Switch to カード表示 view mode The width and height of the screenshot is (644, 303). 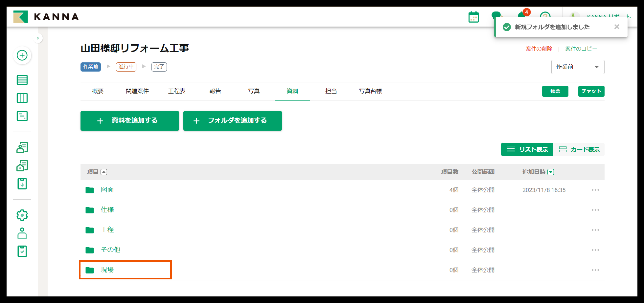[580, 149]
